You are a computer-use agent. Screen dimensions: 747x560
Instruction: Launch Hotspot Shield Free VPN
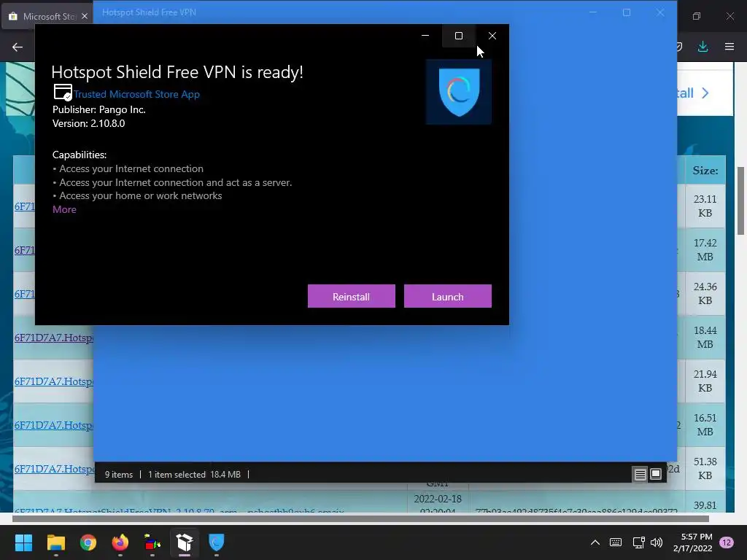pos(447,296)
